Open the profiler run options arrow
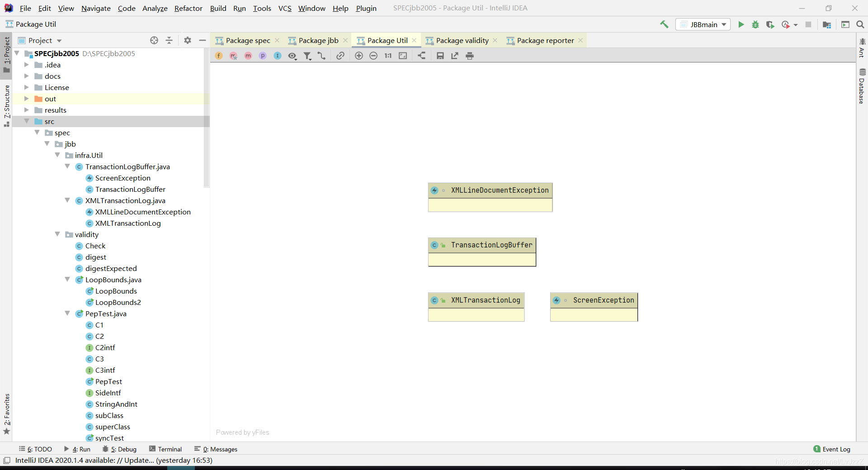This screenshot has width=868, height=470. click(x=796, y=25)
